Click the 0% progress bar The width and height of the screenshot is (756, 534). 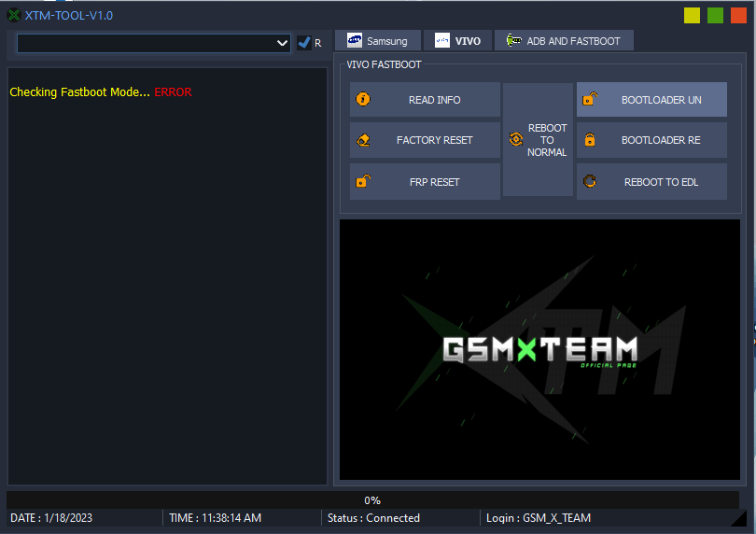tap(372, 500)
